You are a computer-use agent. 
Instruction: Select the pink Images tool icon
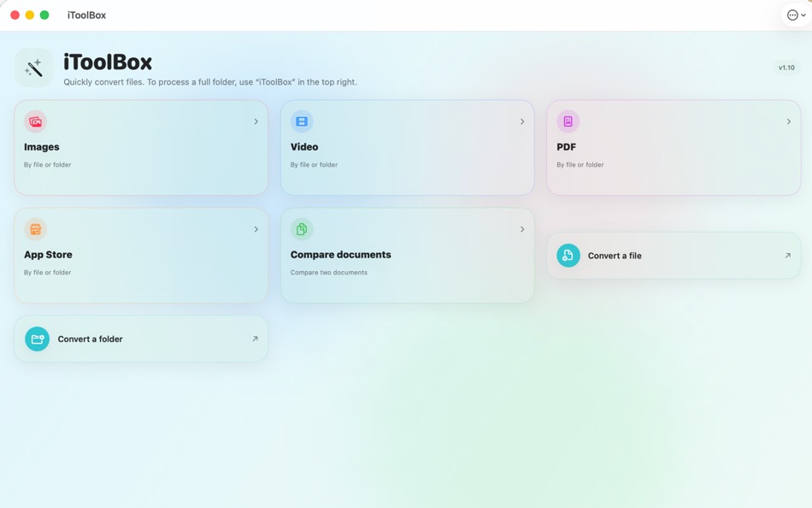(35, 121)
